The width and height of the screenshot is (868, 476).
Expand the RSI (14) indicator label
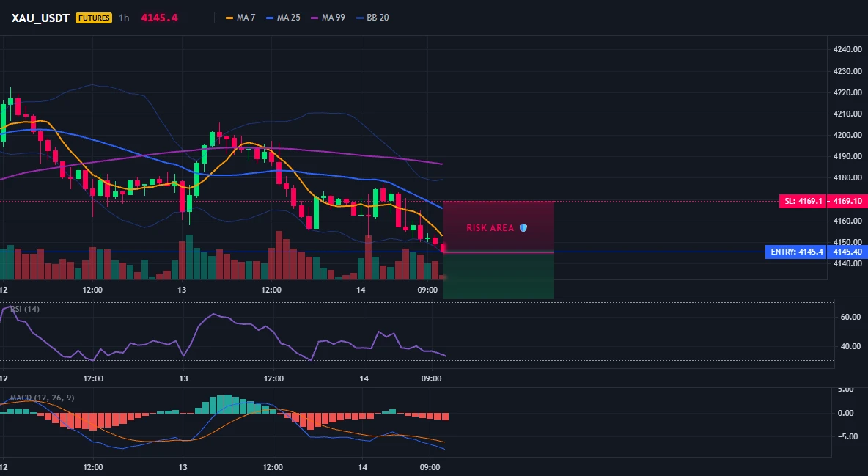(25, 309)
